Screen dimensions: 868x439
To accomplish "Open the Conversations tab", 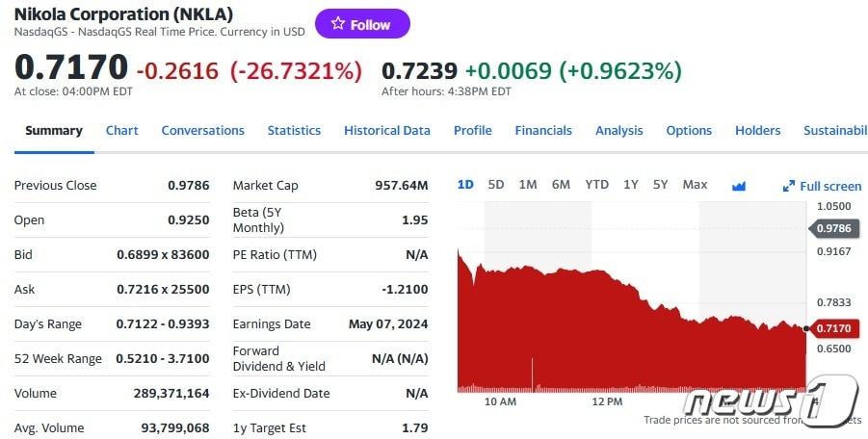I will pyautogui.click(x=202, y=131).
